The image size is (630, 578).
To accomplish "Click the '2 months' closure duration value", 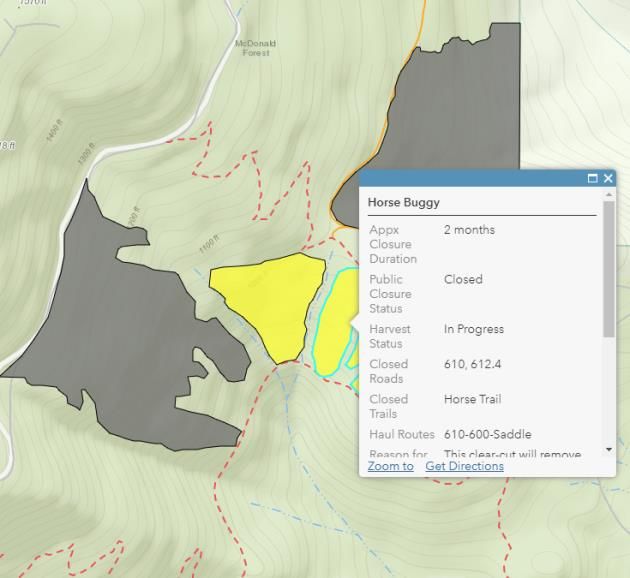I will pyautogui.click(x=469, y=230).
